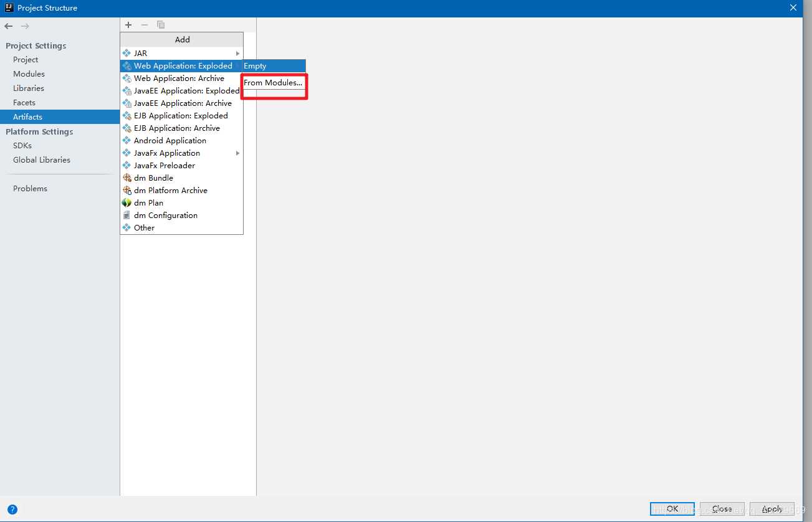Select dm Platform Archive menu entry

pos(181,191)
